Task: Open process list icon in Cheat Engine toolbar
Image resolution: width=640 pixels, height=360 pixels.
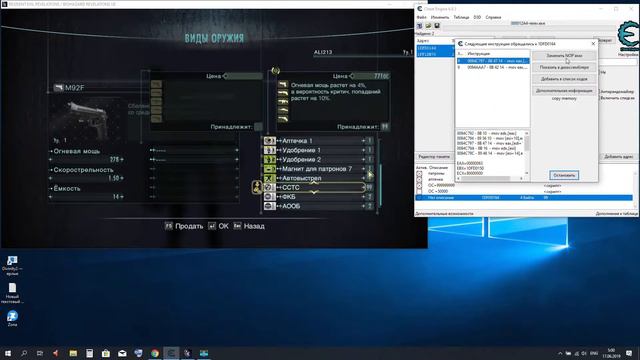Action: pos(420,26)
